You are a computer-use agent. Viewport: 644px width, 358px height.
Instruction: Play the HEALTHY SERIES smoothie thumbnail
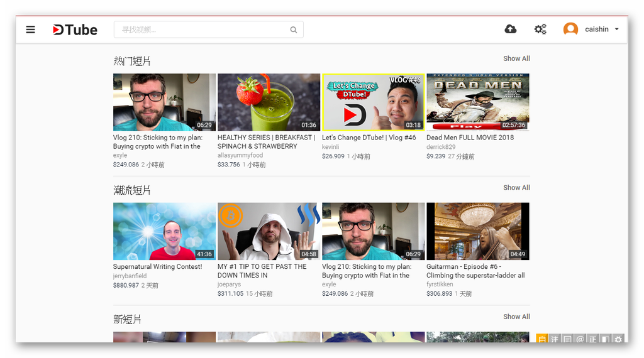[269, 102]
